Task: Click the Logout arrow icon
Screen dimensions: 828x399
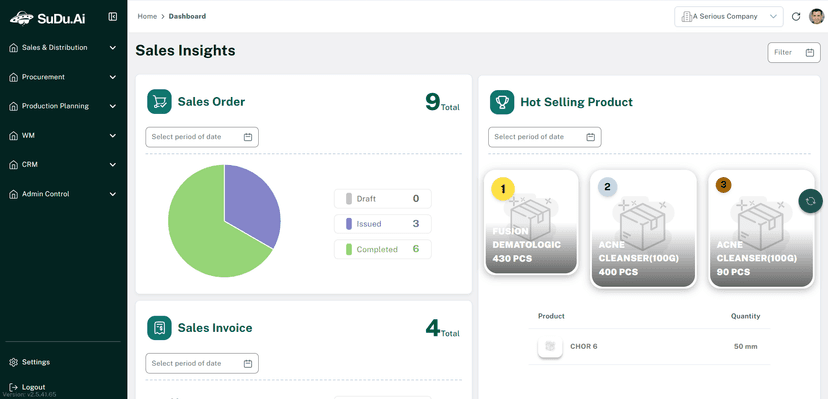Action: pyautogui.click(x=14, y=387)
